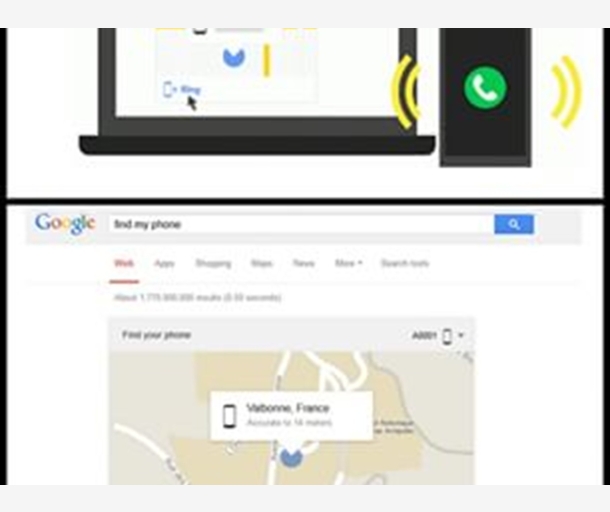
Task: Click the green phone call icon
Action: (485, 87)
